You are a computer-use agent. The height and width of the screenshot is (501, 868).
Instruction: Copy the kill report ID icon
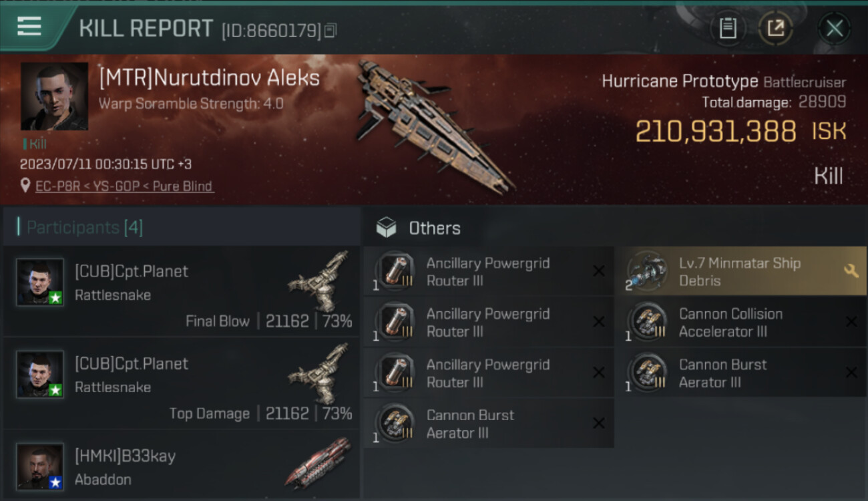pos(331,31)
